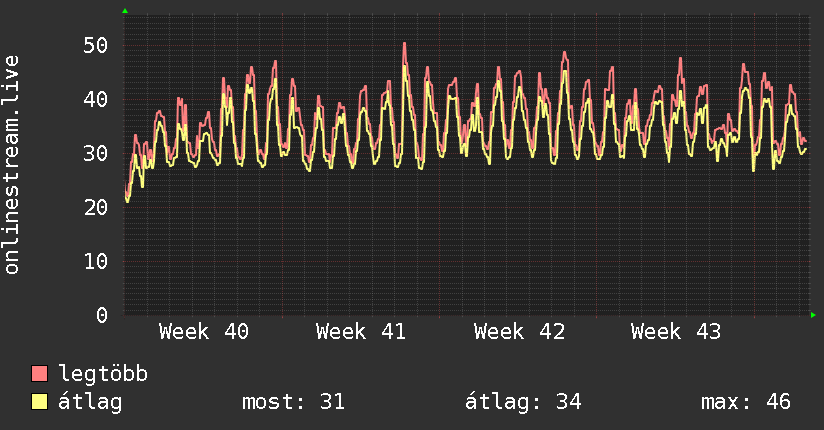
Task: Click the 10 y-axis label
Action: (96, 261)
